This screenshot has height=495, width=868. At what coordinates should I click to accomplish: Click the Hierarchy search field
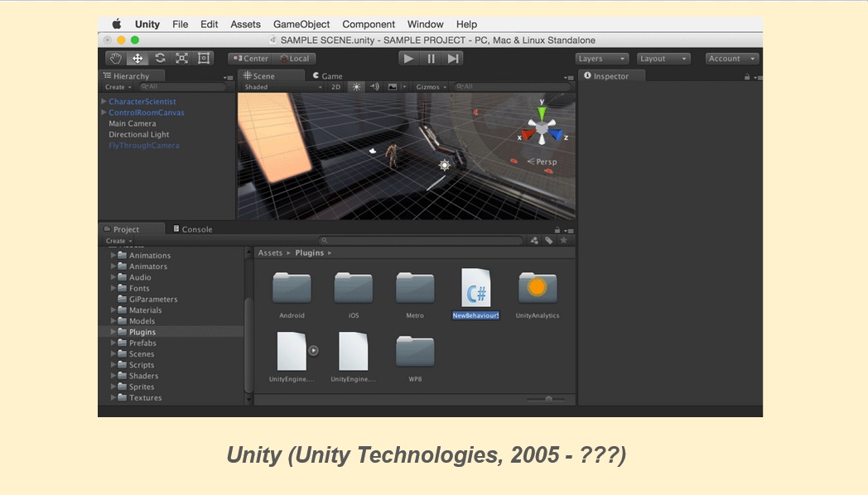[x=182, y=87]
